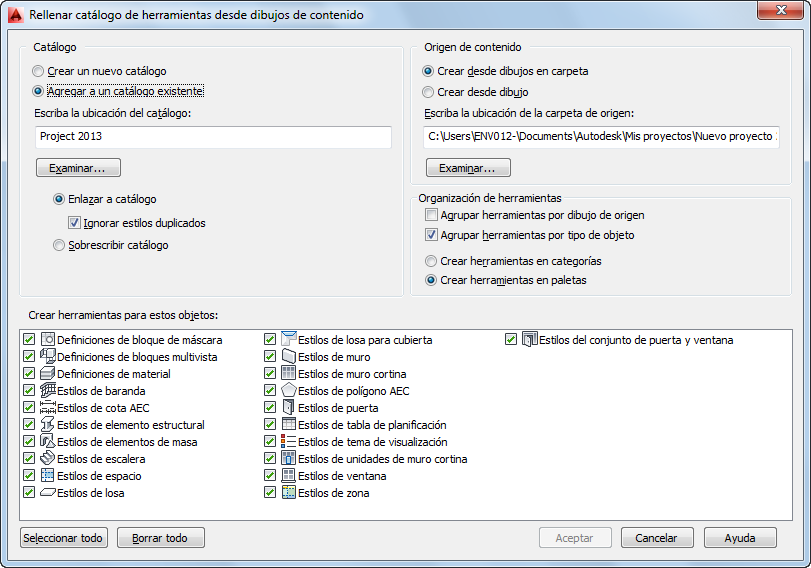The image size is (811, 568).
Task: Uncheck Ignorar estilos duplicados
Action: click(75, 223)
